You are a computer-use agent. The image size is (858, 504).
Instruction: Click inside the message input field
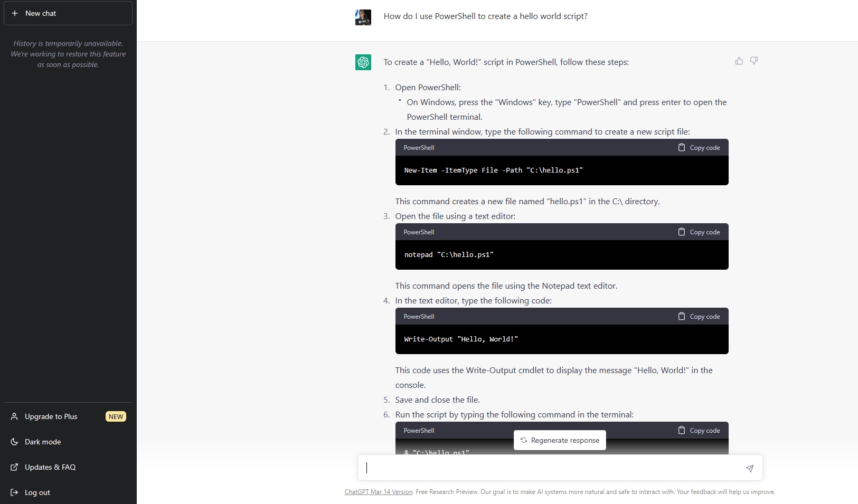pyautogui.click(x=528, y=468)
